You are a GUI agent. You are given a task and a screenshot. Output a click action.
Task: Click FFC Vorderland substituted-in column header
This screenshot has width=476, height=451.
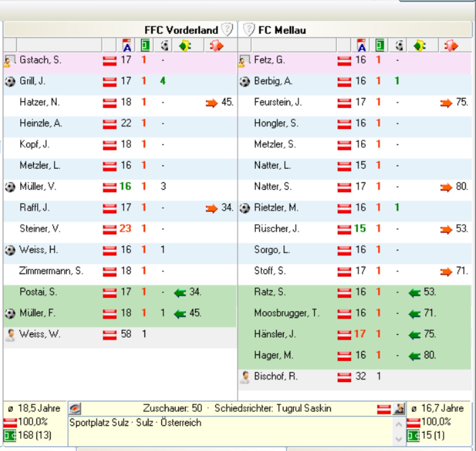click(x=185, y=46)
